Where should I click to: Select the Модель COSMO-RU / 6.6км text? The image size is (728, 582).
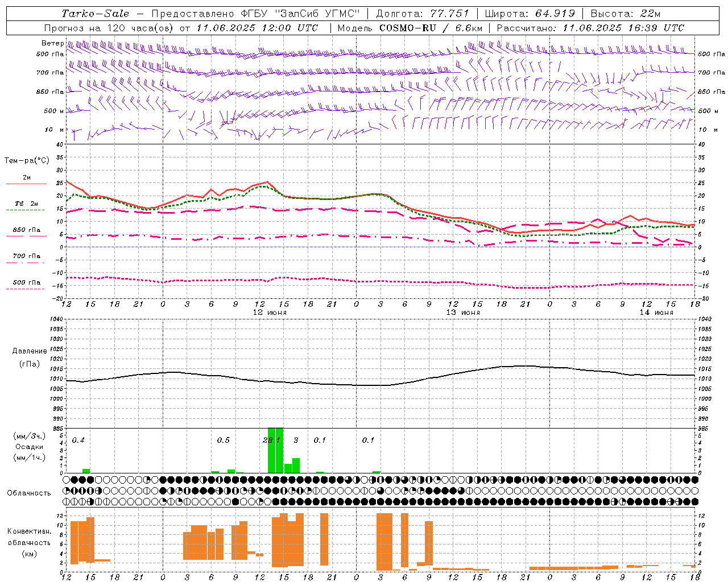click(x=410, y=28)
